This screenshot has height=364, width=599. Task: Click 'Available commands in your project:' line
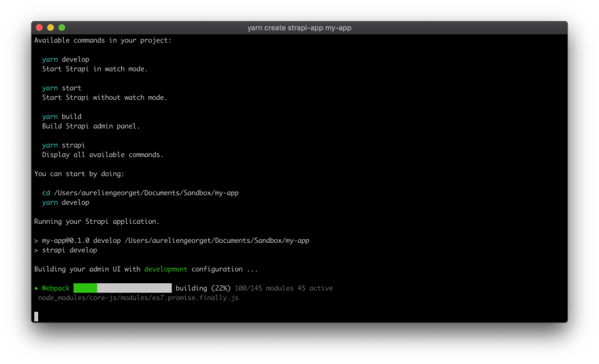(x=103, y=41)
